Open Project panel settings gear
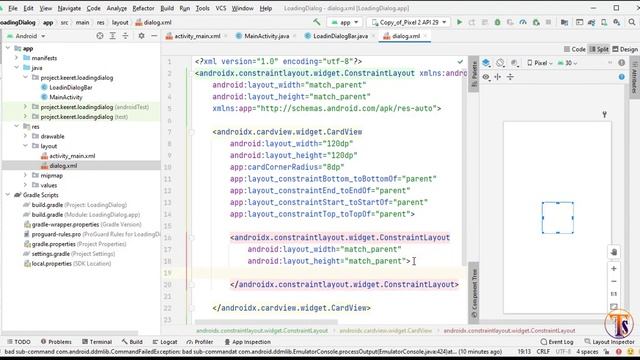640x360 pixels. coord(141,36)
